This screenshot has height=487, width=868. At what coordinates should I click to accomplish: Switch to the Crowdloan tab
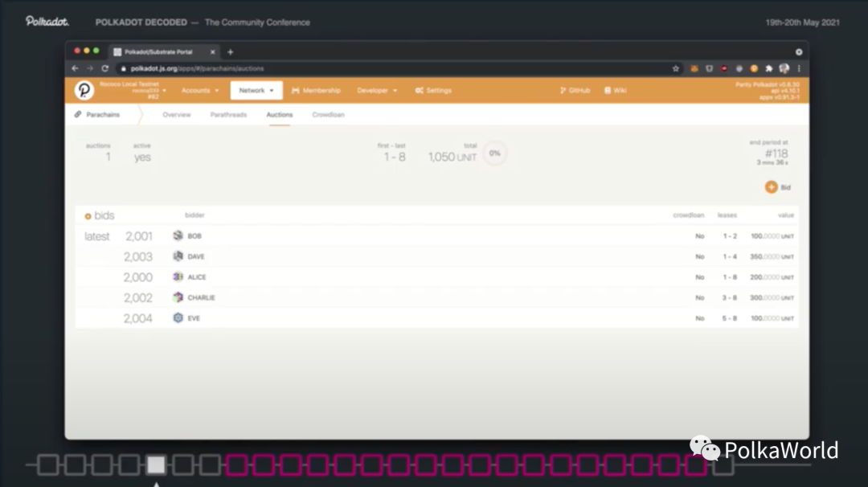point(328,115)
